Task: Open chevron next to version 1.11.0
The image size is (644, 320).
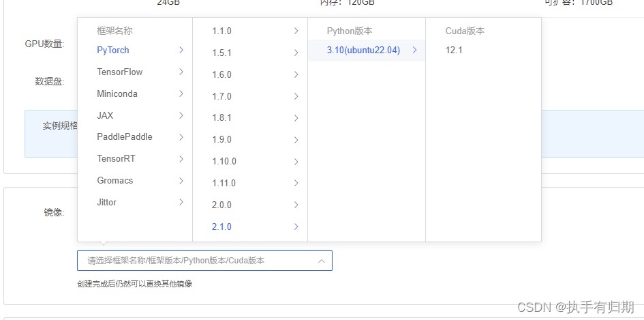Action: [x=296, y=183]
